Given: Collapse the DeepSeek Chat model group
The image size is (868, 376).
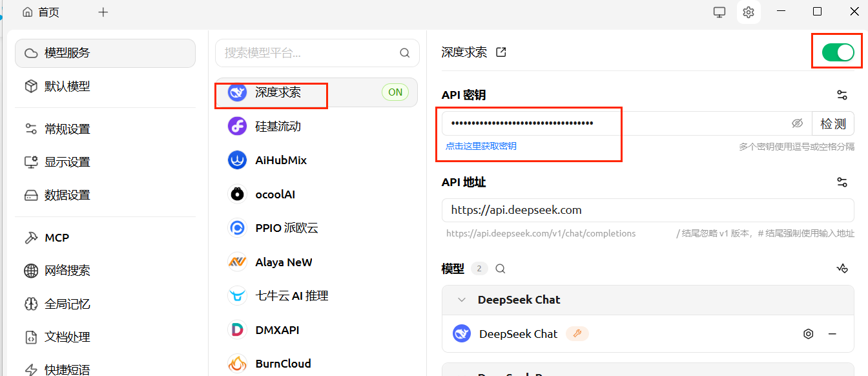Looking at the screenshot, I should coord(462,300).
